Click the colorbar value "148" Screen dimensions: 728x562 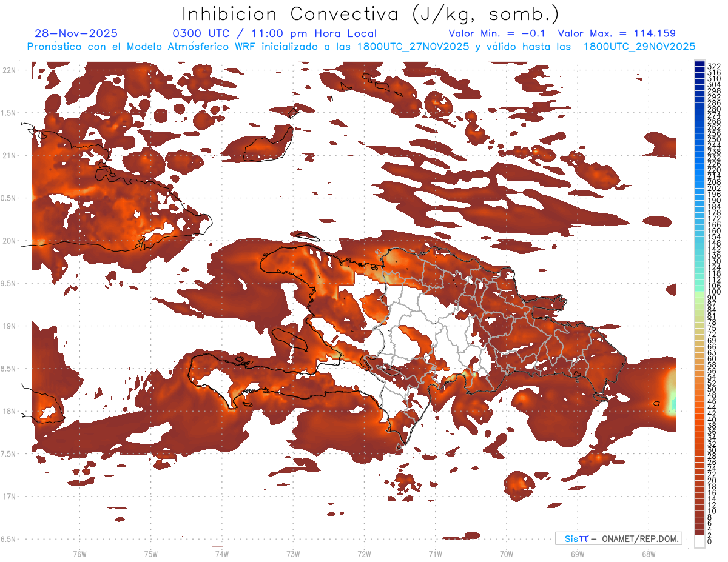coord(714,243)
